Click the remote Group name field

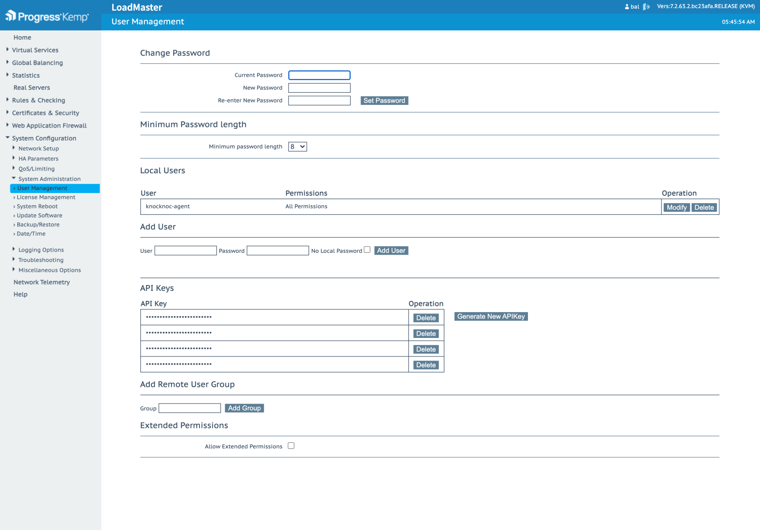(x=190, y=408)
